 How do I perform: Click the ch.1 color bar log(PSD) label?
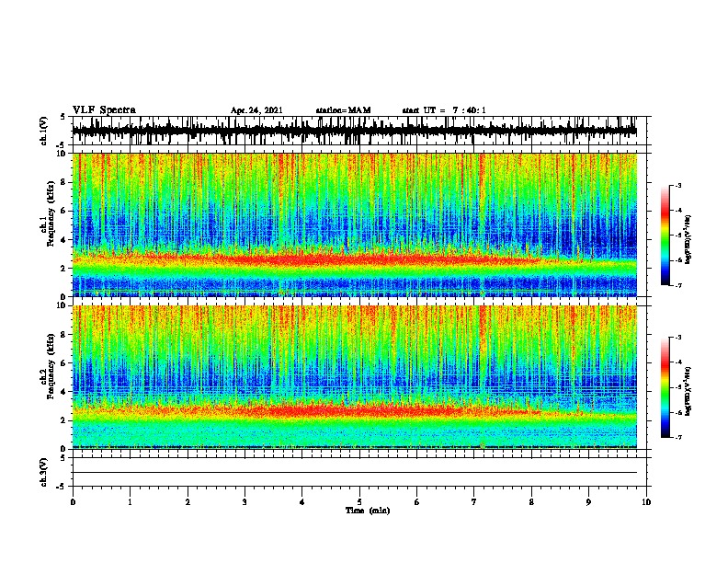(x=688, y=240)
